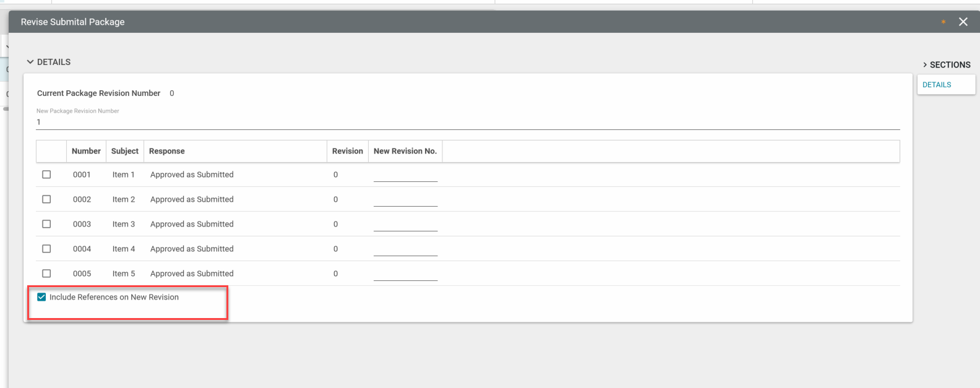
Task: Click the Response column header
Action: 166,151
